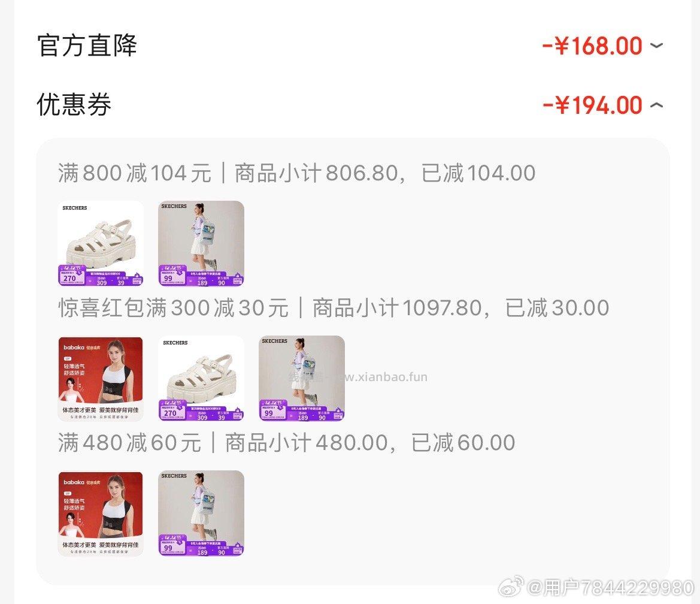The width and height of the screenshot is (700, 604).
Task: Click the 惊喜红包满300减30元 description line
Action: (x=173, y=308)
